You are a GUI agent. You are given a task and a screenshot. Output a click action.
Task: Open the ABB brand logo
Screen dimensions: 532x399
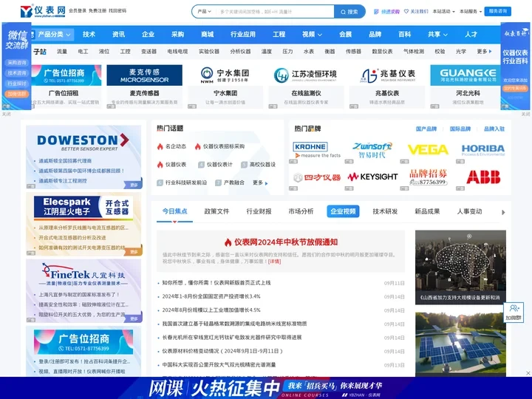click(483, 177)
